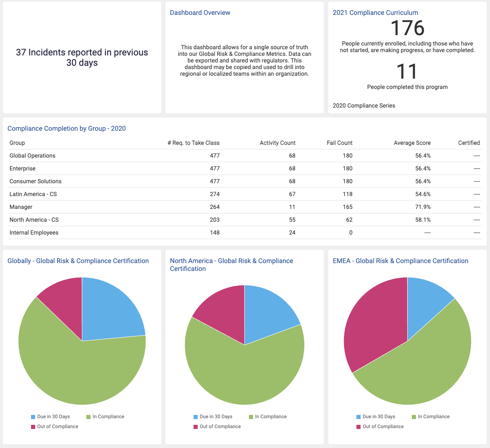This screenshot has height=448, width=490.
Task: Sort the table by Average Score
Action: point(412,143)
